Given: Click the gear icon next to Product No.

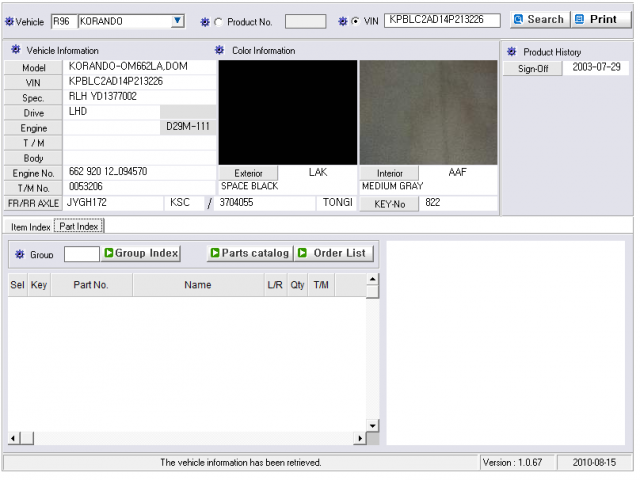Looking at the screenshot, I should (x=205, y=22).
